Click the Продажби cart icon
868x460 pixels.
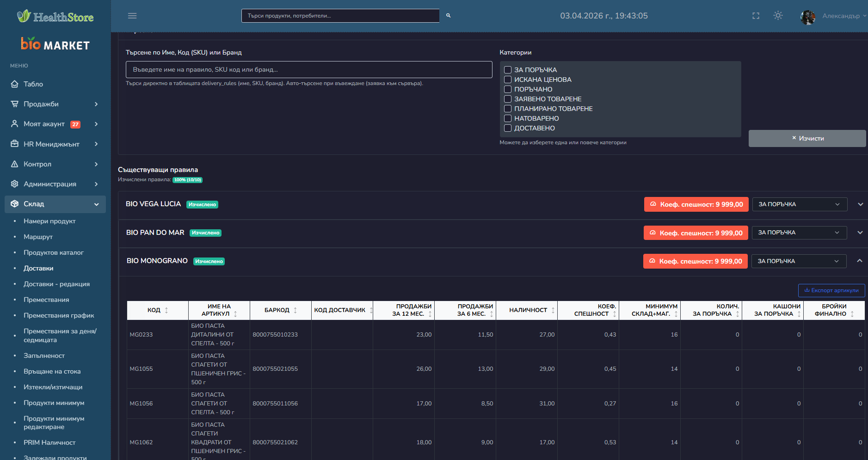pos(15,104)
